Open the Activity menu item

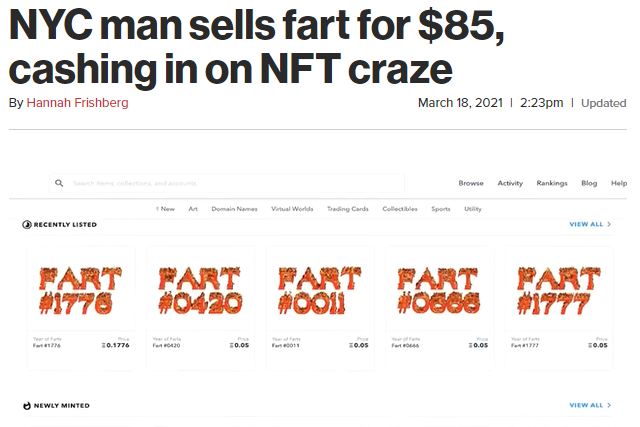(510, 183)
